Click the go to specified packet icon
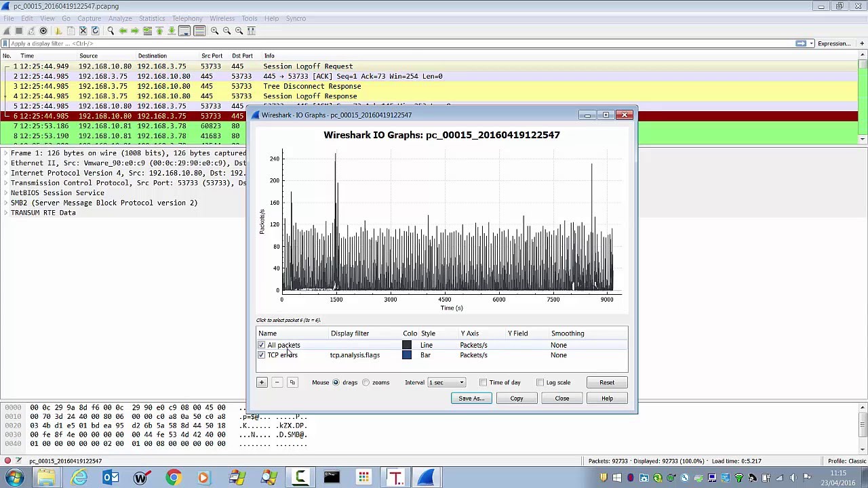Screen dimensions: 868x488 pyautogui.click(x=147, y=30)
